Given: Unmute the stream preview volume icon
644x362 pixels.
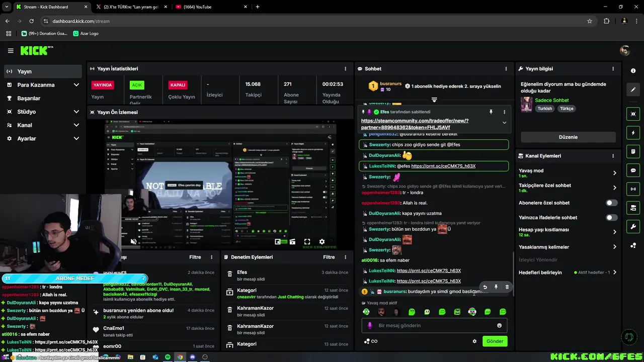Looking at the screenshot, I should point(133,241).
